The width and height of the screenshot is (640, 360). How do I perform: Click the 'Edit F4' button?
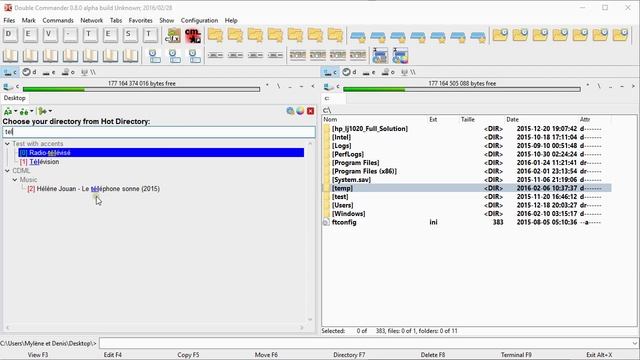tap(113, 355)
